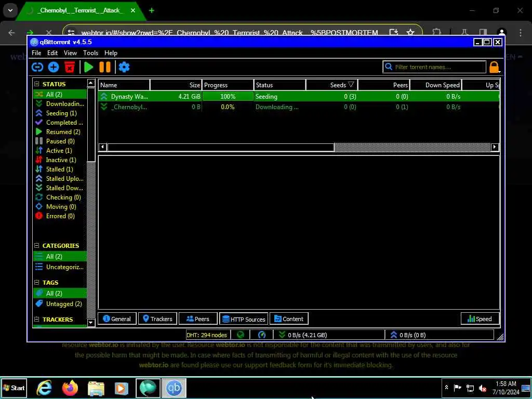Select the Seeding (1) status filter
Image resolution: width=532 pixels, height=399 pixels.
[x=60, y=113]
